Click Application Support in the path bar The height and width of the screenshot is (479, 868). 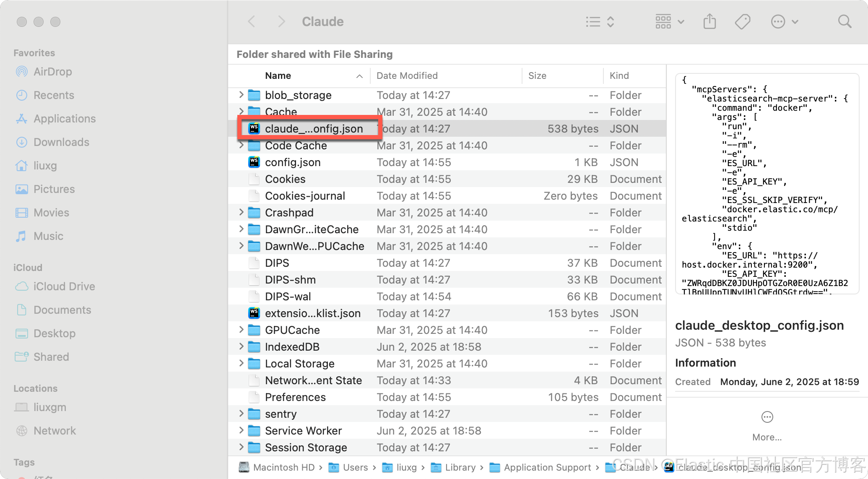(541, 467)
